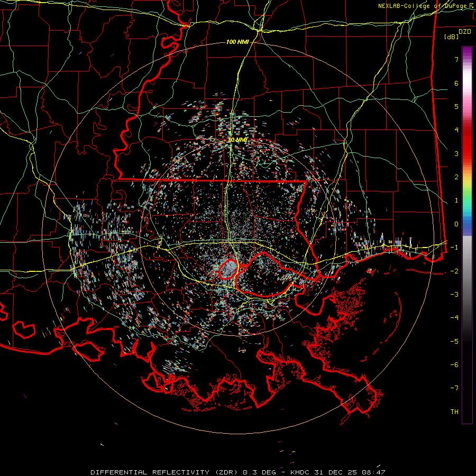Click the 100 NMI range ring label
The width and height of the screenshot is (476, 476).
(237, 42)
